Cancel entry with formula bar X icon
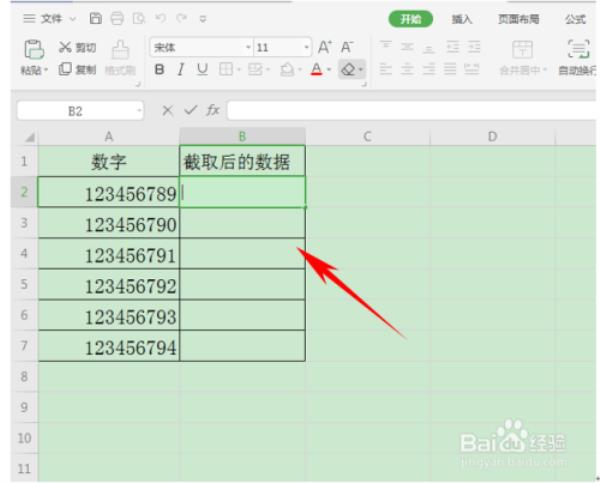This screenshot has height=483, width=600. pyautogui.click(x=167, y=111)
